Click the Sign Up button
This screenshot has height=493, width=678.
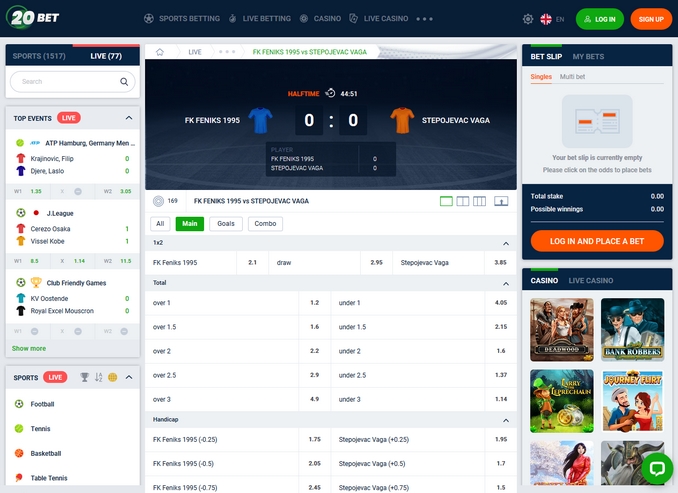pyautogui.click(x=651, y=19)
